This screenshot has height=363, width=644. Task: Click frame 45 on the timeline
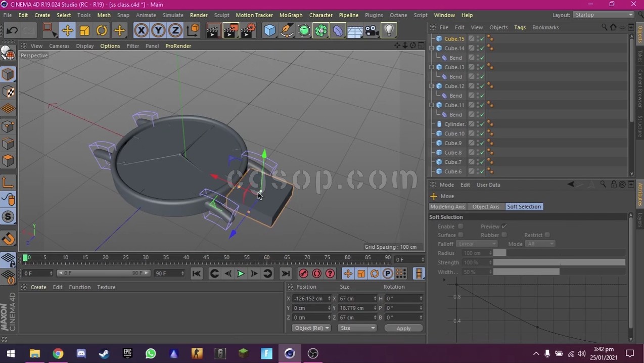coord(206,258)
